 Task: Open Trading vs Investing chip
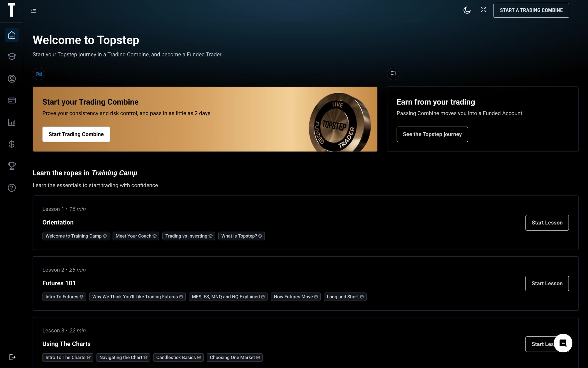[189, 236]
